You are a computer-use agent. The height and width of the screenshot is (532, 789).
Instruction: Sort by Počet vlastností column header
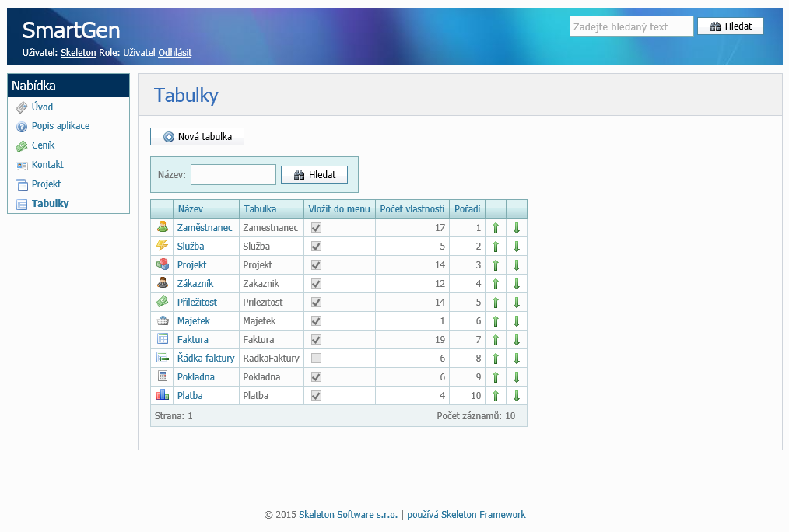click(x=412, y=209)
